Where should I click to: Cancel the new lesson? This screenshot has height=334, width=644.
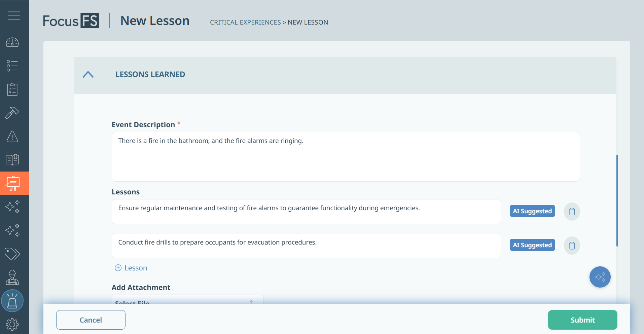[x=91, y=320]
